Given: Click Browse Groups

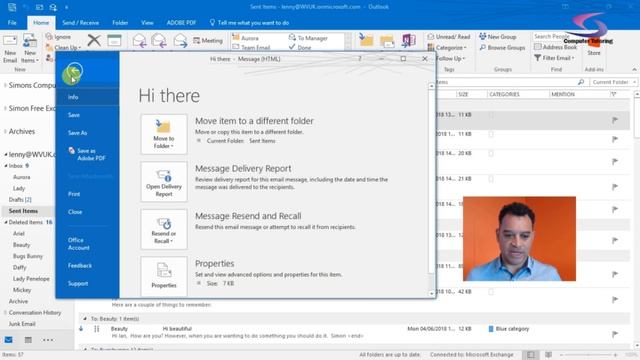Looking at the screenshot, I should click(502, 48).
